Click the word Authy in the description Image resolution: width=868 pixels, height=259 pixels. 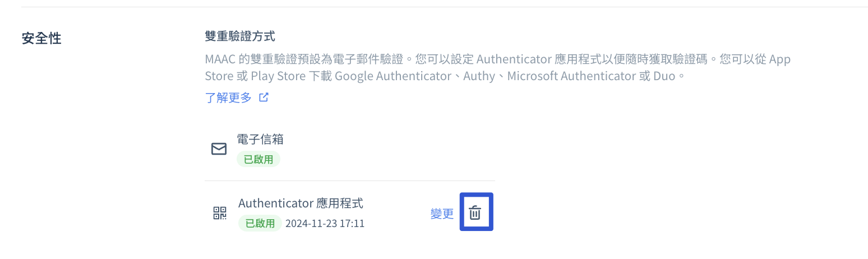tap(479, 76)
